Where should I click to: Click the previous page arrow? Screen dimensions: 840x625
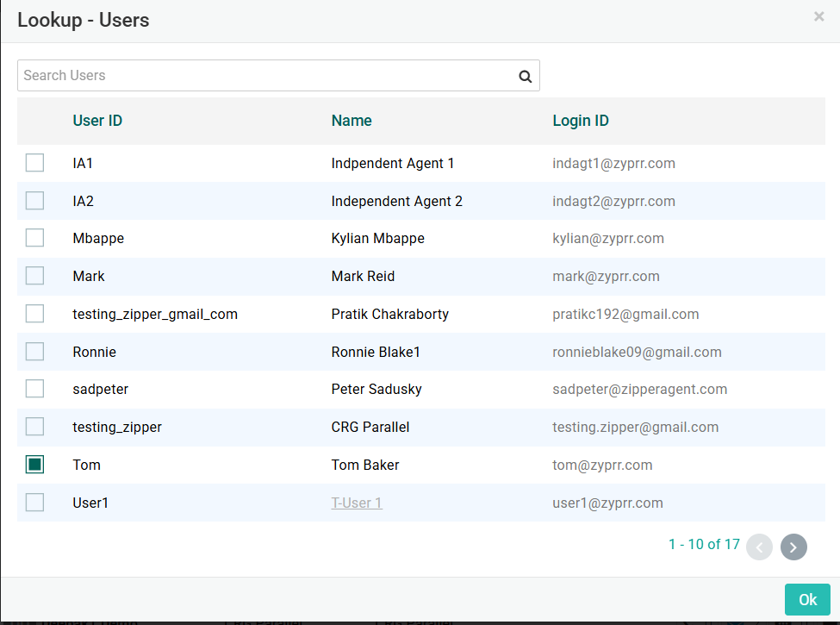click(x=759, y=547)
